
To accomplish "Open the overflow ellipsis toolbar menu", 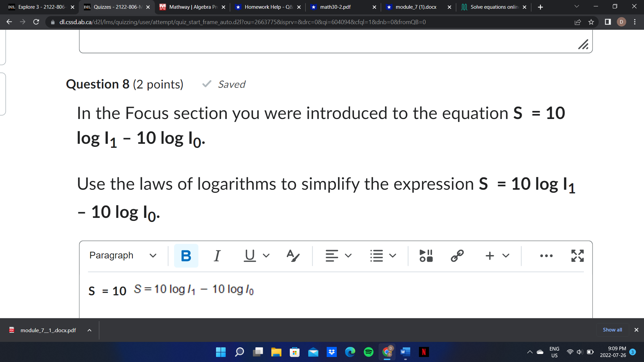I will [546, 256].
